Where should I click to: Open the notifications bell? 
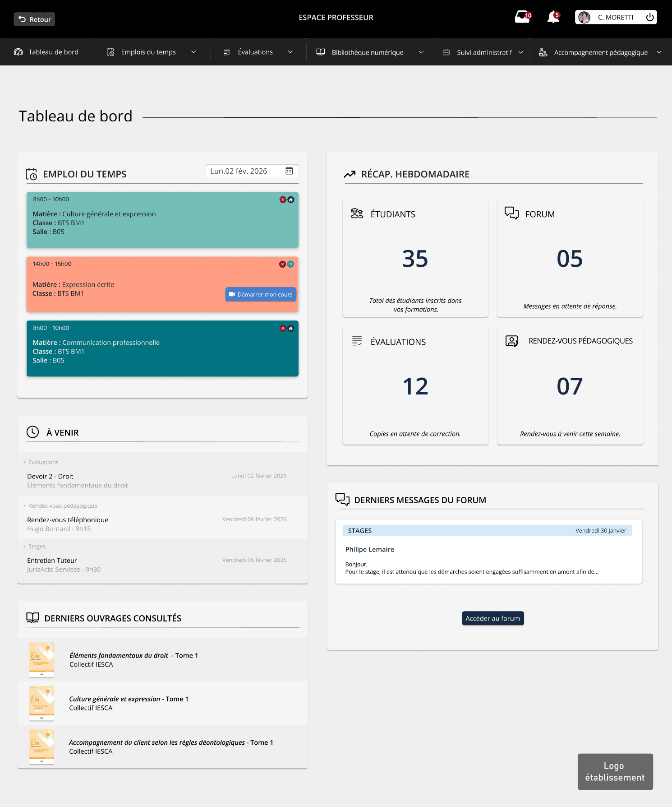(553, 18)
